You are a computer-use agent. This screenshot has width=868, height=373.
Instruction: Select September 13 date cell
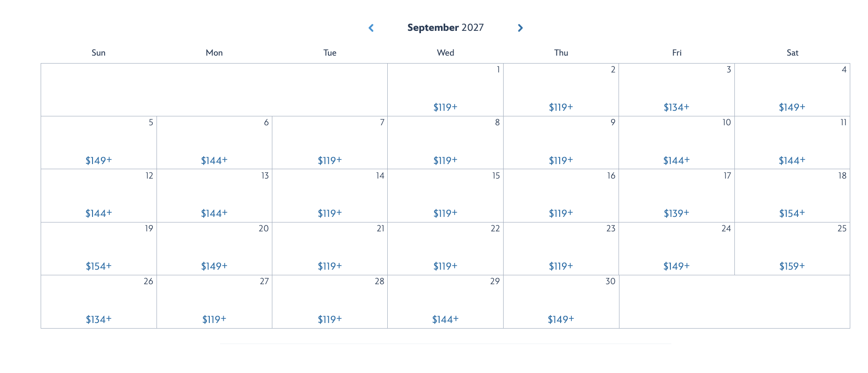[214, 196]
